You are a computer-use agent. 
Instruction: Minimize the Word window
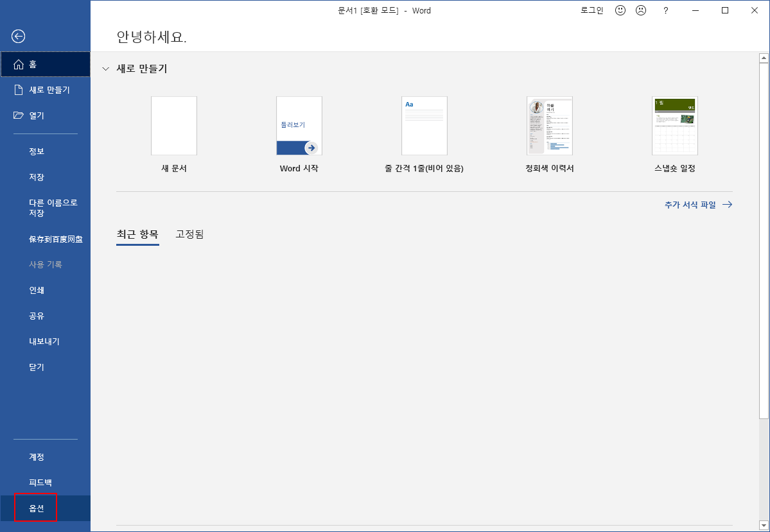tap(696, 10)
